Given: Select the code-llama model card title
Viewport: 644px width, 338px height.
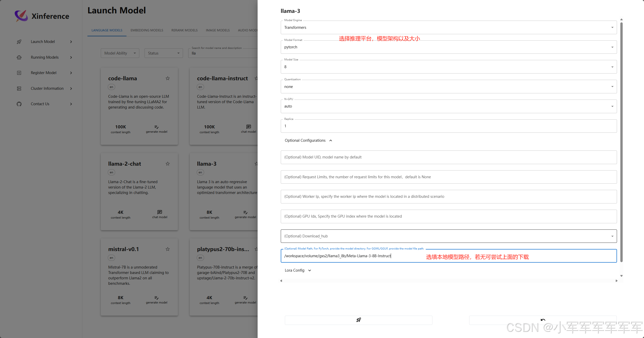Looking at the screenshot, I should [122, 78].
